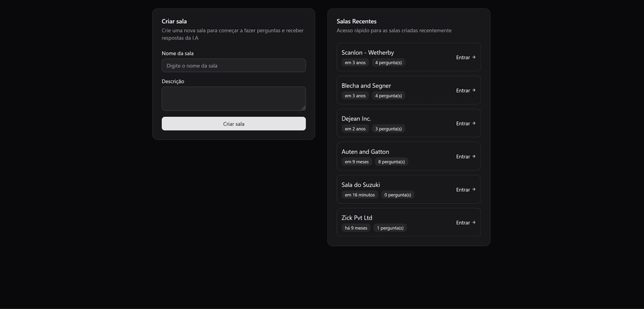Click the '8 pergunta(s)' badge
This screenshot has height=309, width=644.
point(391,162)
